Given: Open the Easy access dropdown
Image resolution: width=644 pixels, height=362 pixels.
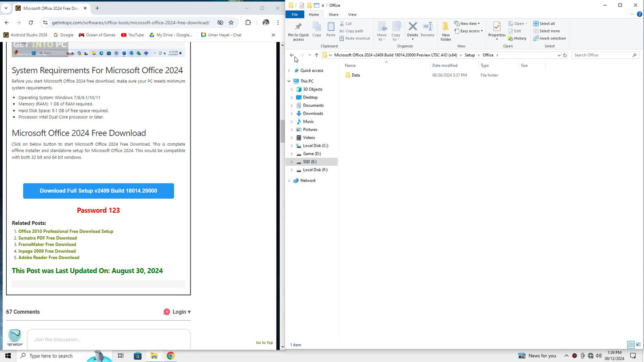Looking at the screenshot, I should click(468, 31).
